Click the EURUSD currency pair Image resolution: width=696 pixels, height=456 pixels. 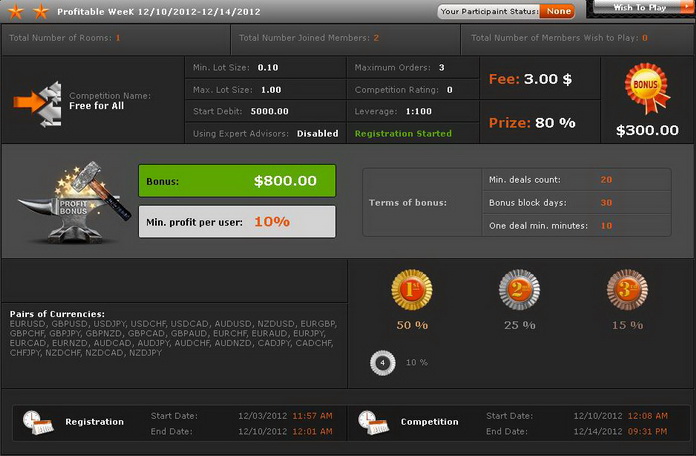click(27, 324)
